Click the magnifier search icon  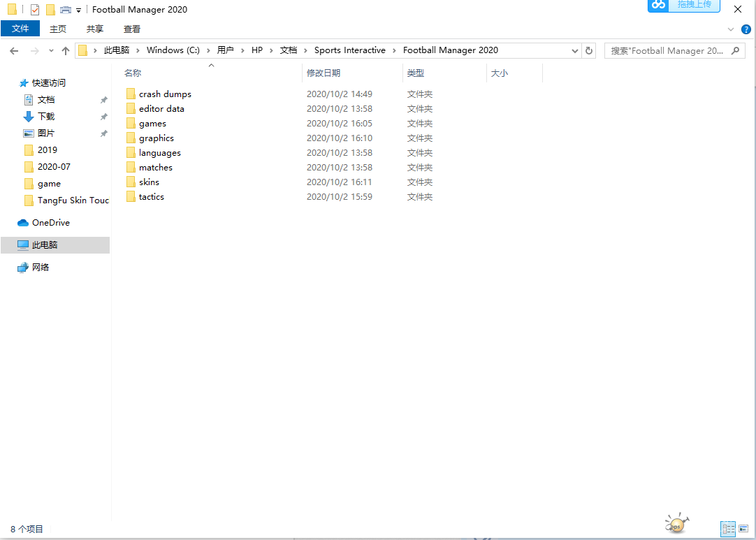735,51
